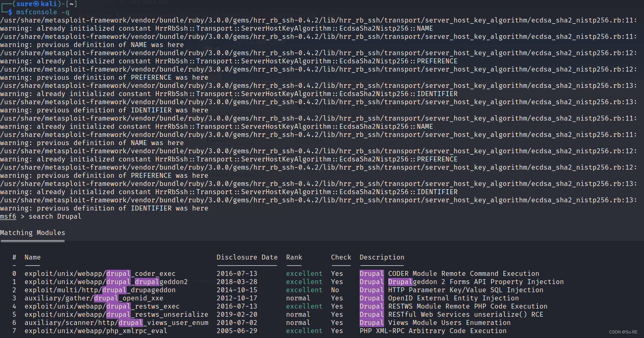Click the 'Yes' check value for drupal_coder_exec
Viewport: 644px width, 338px height.
point(337,273)
